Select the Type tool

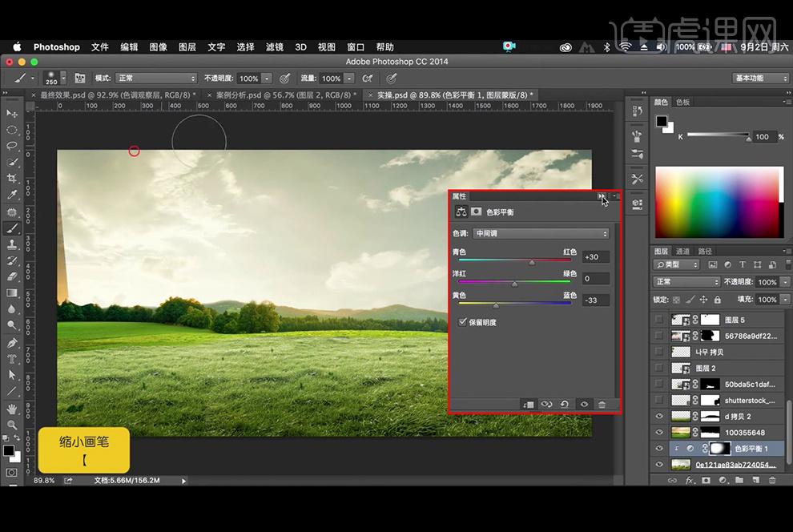pyautogui.click(x=12, y=359)
